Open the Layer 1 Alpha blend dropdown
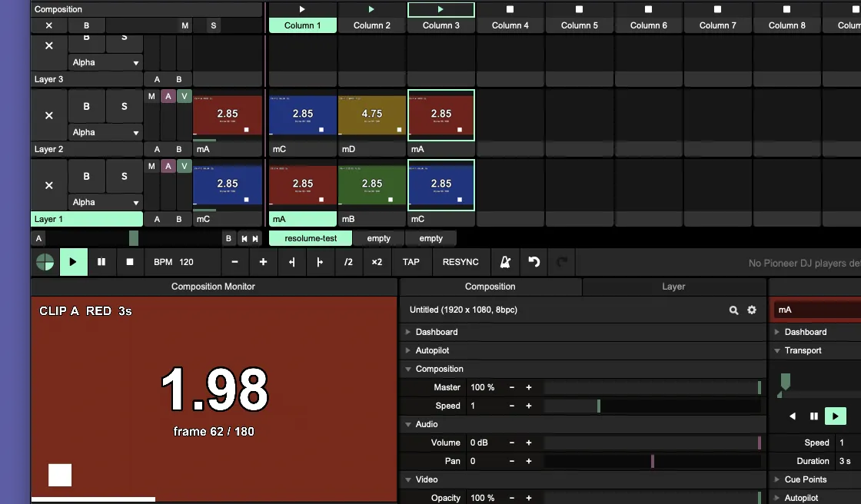This screenshot has width=861, height=504. point(105,203)
